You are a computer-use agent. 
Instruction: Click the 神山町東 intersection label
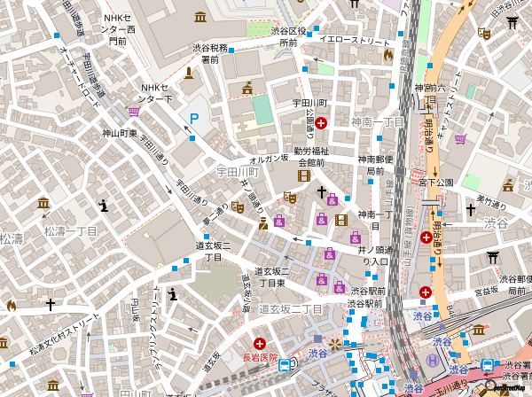pyautogui.click(x=120, y=133)
